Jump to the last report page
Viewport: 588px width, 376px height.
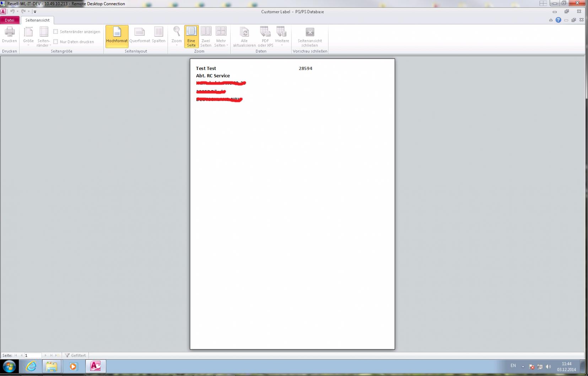(x=51, y=355)
